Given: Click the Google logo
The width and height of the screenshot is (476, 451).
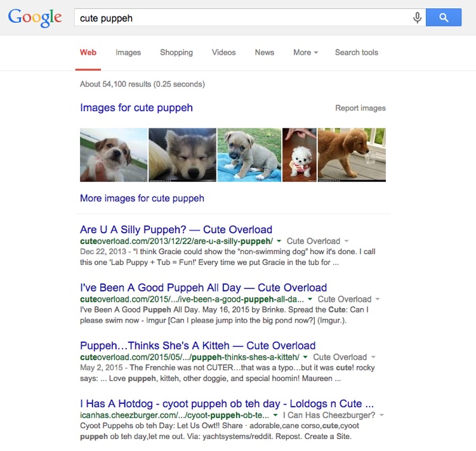Looking at the screenshot, I should tap(35, 18).
